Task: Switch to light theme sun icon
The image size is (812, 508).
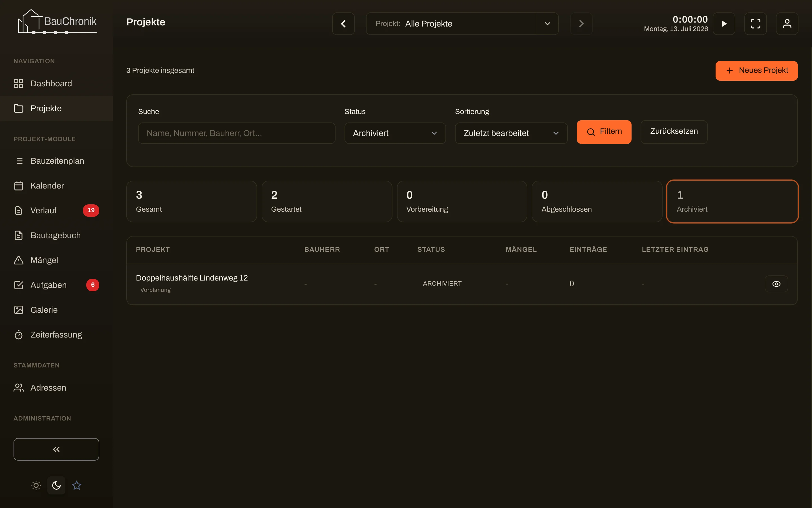Action: (x=36, y=485)
